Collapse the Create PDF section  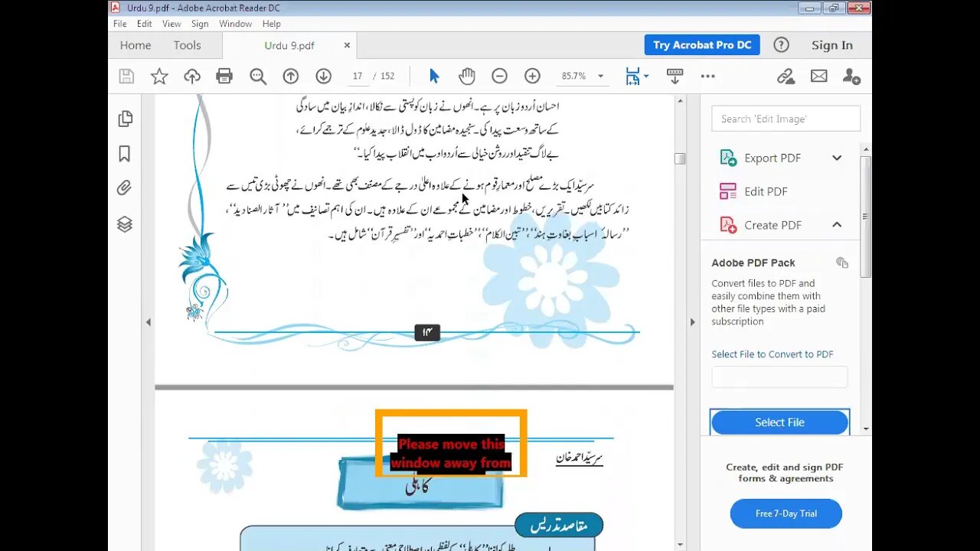click(837, 225)
